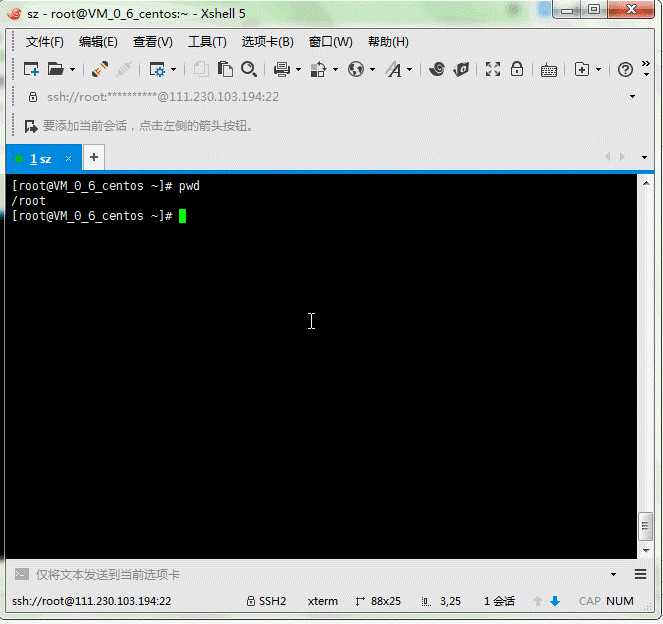
Task: Open the 查看(V) menu
Action: point(153,42)
